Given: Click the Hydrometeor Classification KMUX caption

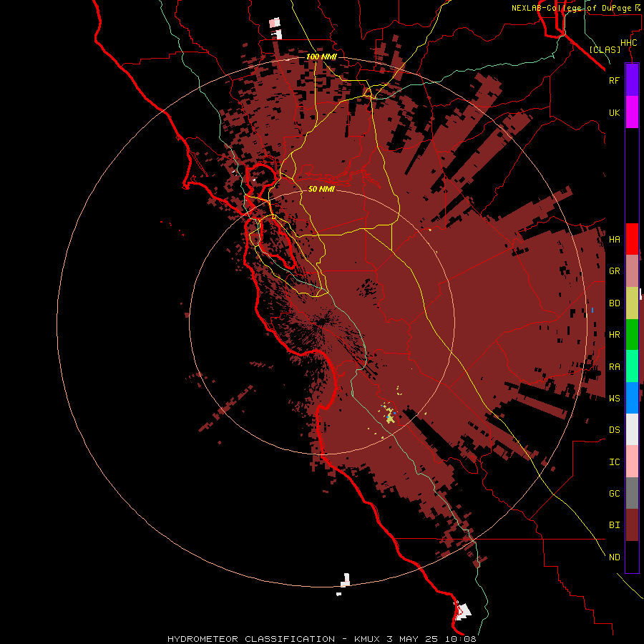Looking at the screenshot, I should point(321,639).
